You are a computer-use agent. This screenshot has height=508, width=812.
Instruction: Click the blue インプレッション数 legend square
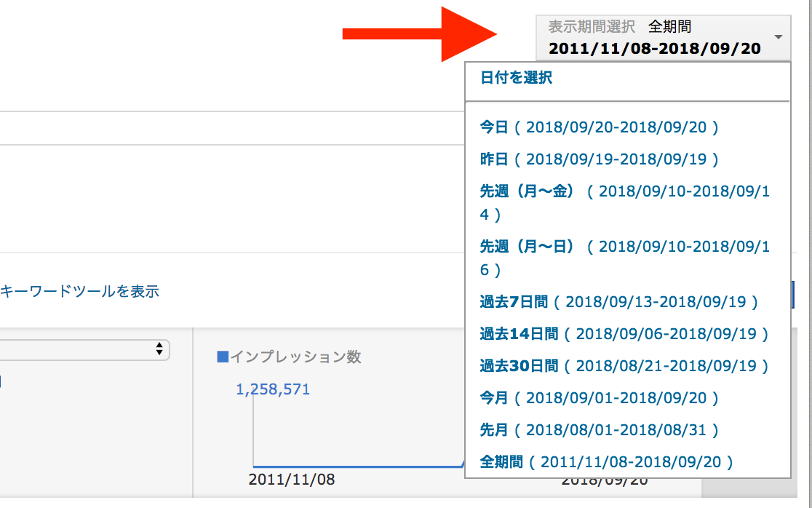(223, 357)
